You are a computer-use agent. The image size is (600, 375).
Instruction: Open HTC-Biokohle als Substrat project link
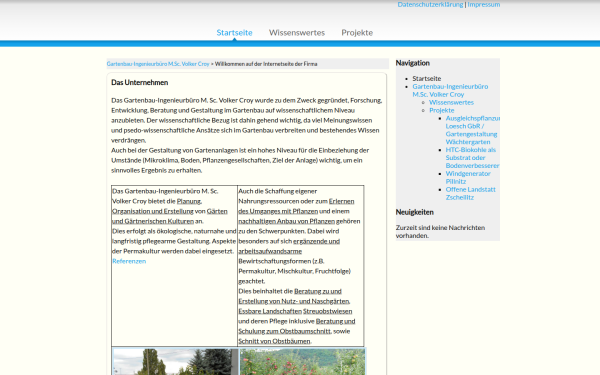(x=472, y=158)
